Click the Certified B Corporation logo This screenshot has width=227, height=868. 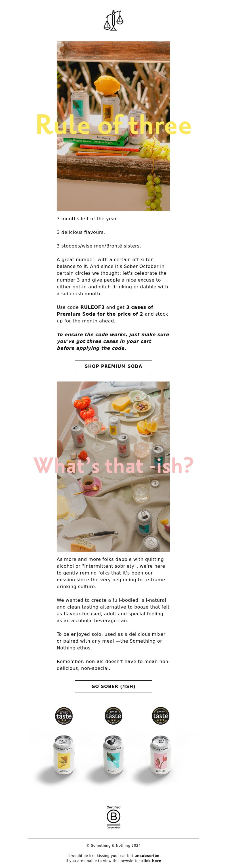[113, 817]
